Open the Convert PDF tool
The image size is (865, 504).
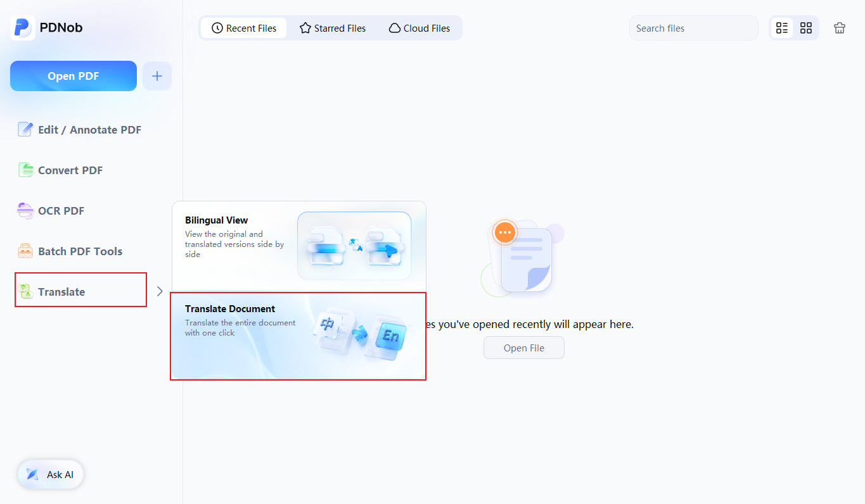[61, 170]
